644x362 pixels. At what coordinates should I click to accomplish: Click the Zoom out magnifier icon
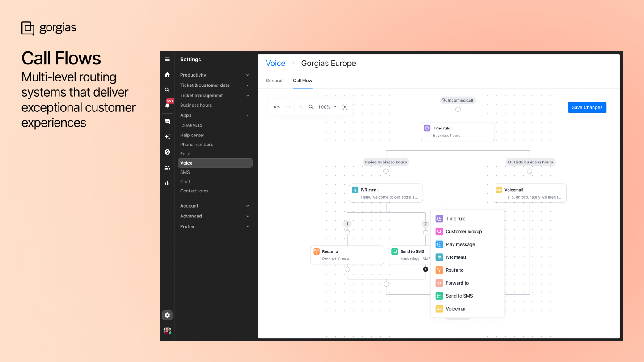coord(312,107)
